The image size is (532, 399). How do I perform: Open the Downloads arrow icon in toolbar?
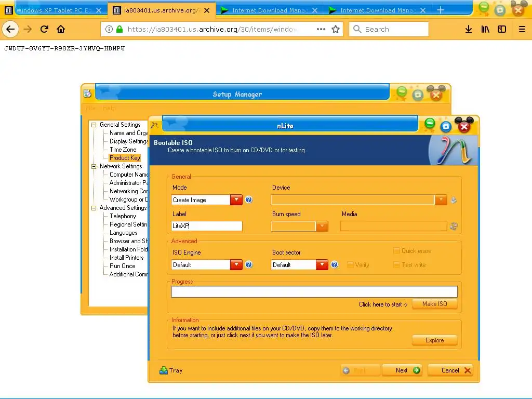[469, 29]
